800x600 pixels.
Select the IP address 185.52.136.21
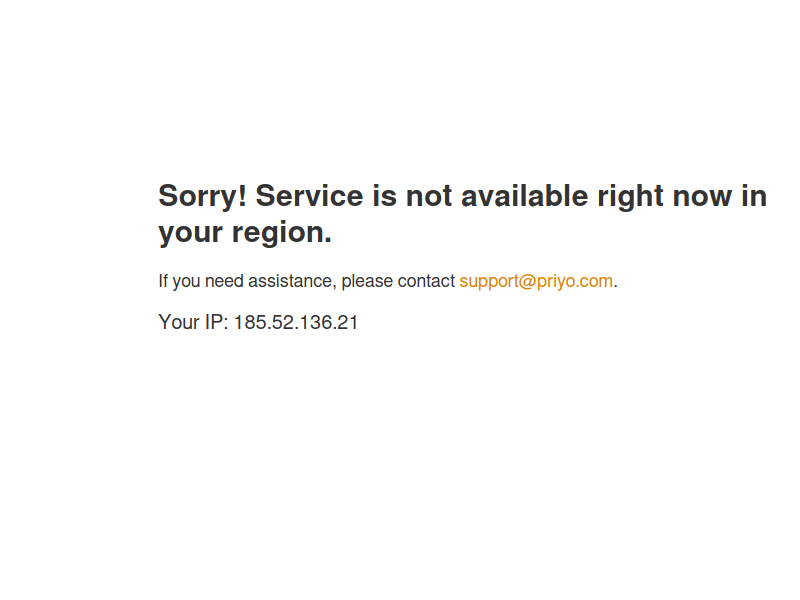(296, 322)
